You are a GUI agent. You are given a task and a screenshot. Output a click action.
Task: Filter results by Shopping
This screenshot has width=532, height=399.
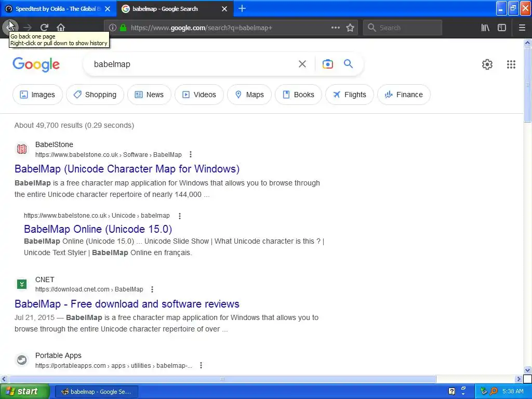click(x=95, y=95)
